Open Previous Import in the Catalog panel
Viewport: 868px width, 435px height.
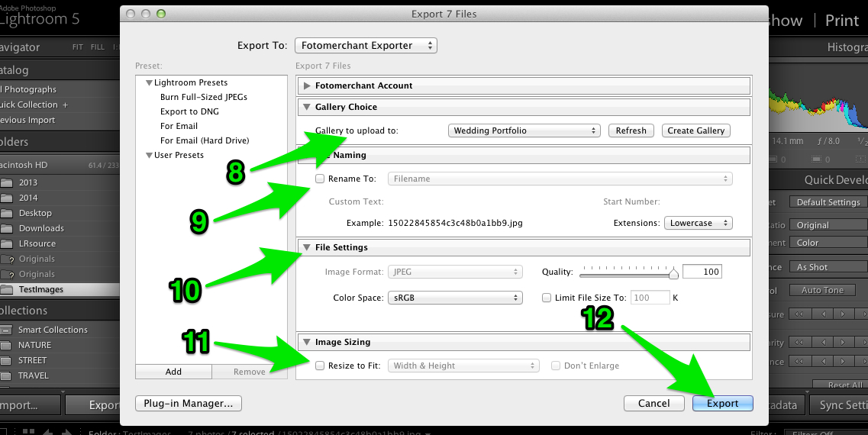(x=27, y=120)
